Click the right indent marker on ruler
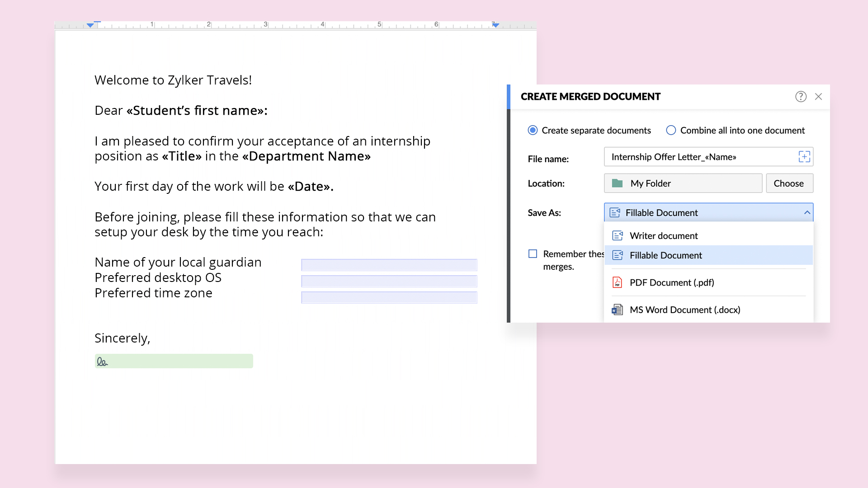This screenshot has height=488, width=868. pos(495,25)
